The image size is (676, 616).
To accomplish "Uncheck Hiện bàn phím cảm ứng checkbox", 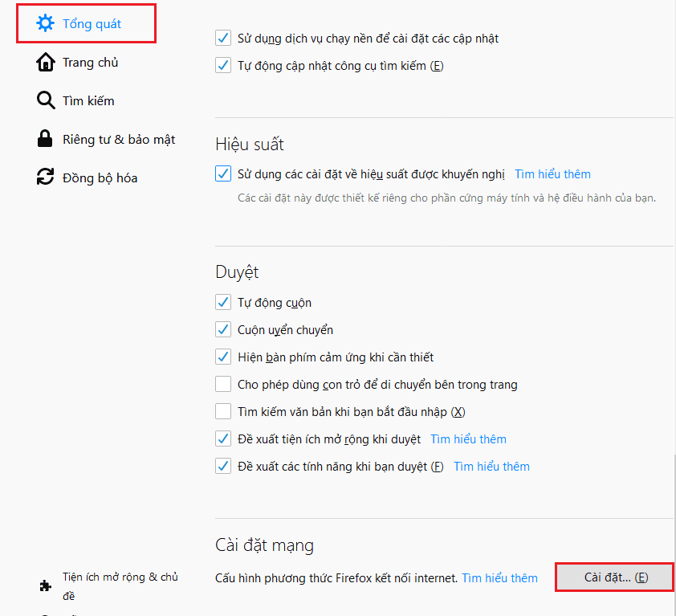I will coord(224,357).
